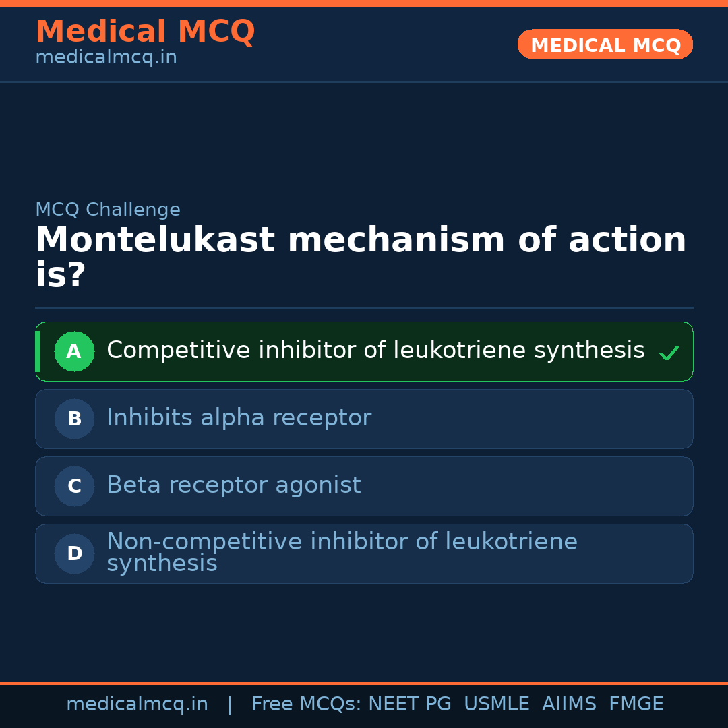Choose the "Inhibits alpha receptor" answer text

pyautogui.click(x=239, y=418)
